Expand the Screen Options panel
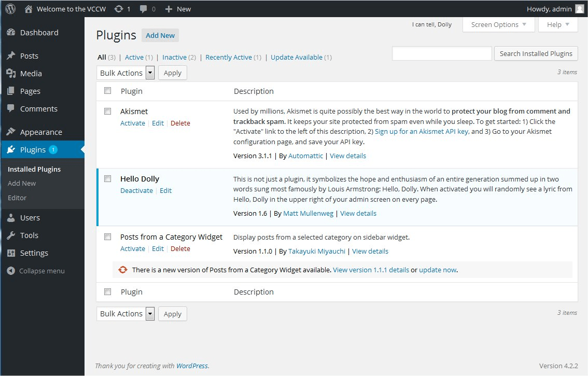 pos(498,24)
